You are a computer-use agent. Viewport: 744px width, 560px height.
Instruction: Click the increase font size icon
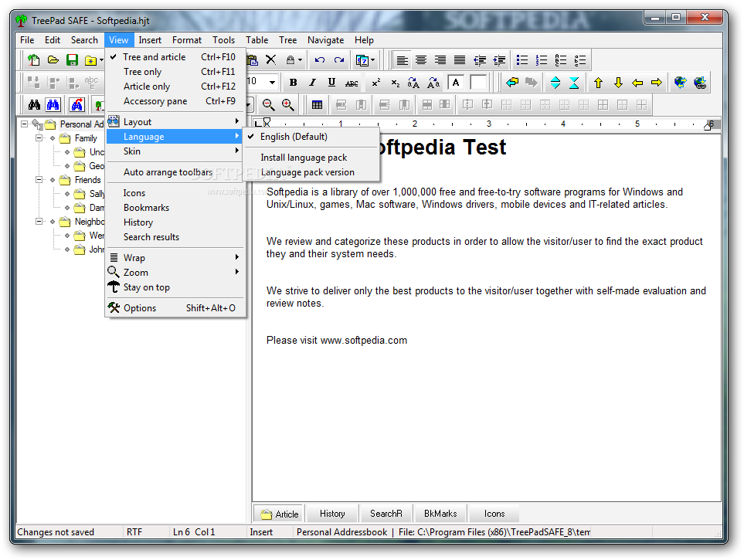pyautogui.click(x=413, y=83)
